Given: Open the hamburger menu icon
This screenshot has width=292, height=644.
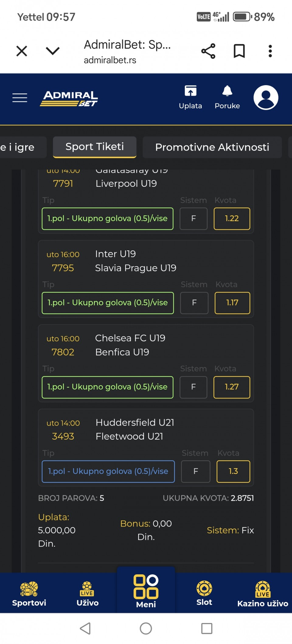Looking at the screenshot, I should 20,98.
